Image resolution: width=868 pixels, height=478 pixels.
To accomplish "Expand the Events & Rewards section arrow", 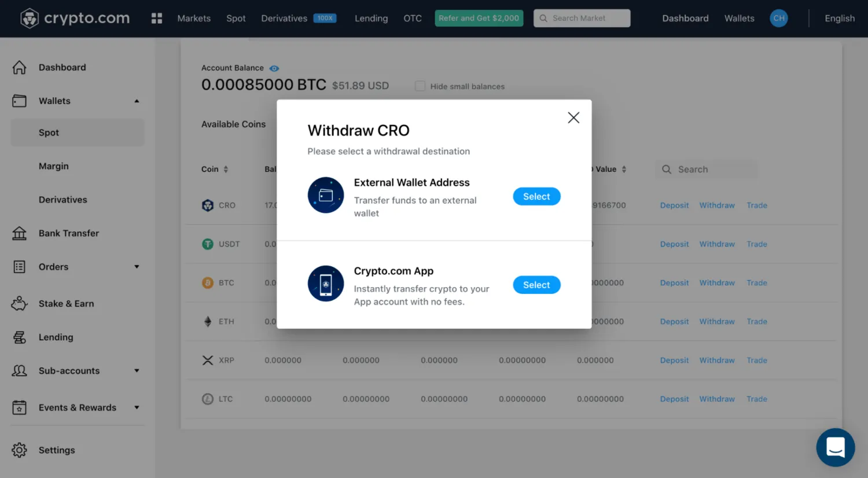I will pos(137,408).
